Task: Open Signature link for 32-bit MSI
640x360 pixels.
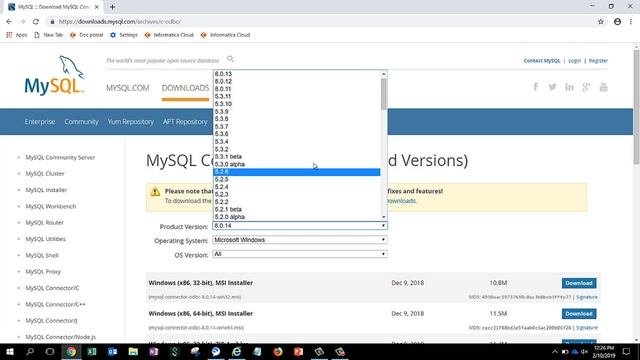Action: (587, 297)
